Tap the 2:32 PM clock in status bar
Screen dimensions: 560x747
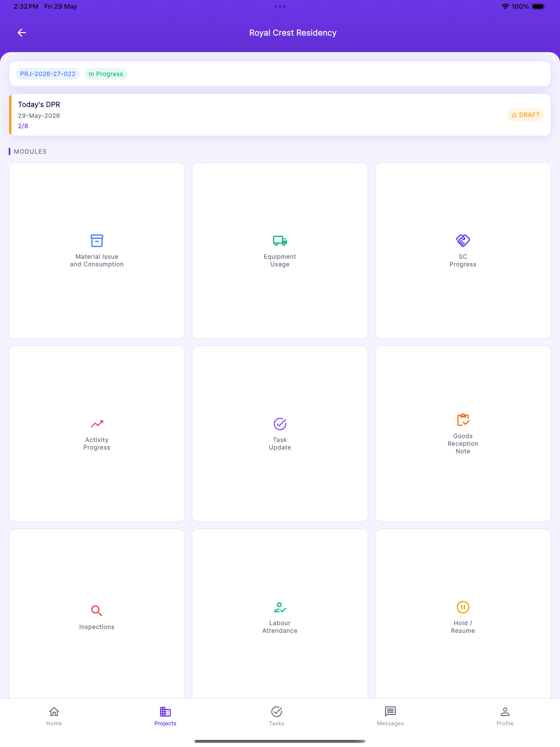pos(26,7)
